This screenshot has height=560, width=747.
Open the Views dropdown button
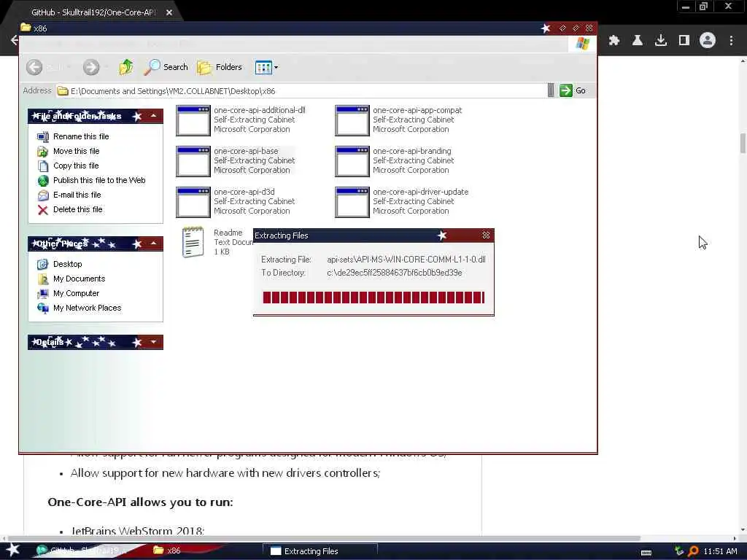[266, 67]
